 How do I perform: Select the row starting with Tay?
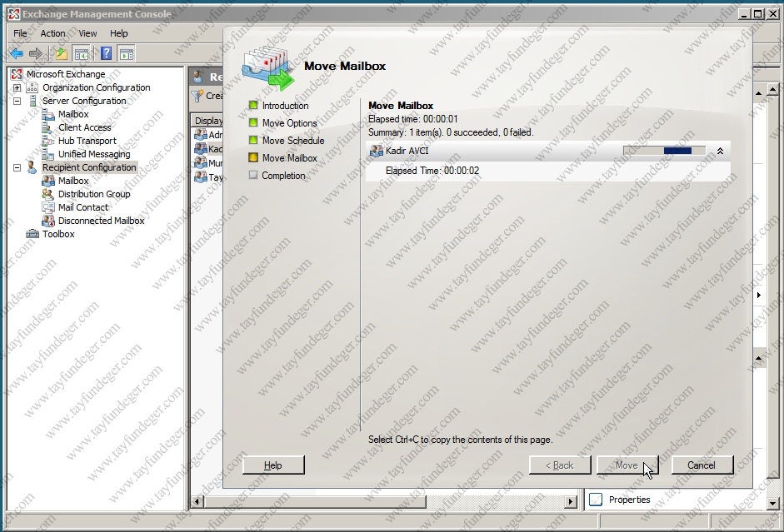(208, 177)
